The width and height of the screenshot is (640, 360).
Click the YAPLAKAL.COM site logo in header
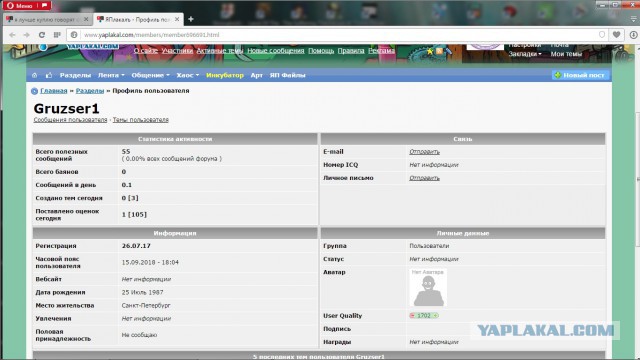click(x=93, y=47)
